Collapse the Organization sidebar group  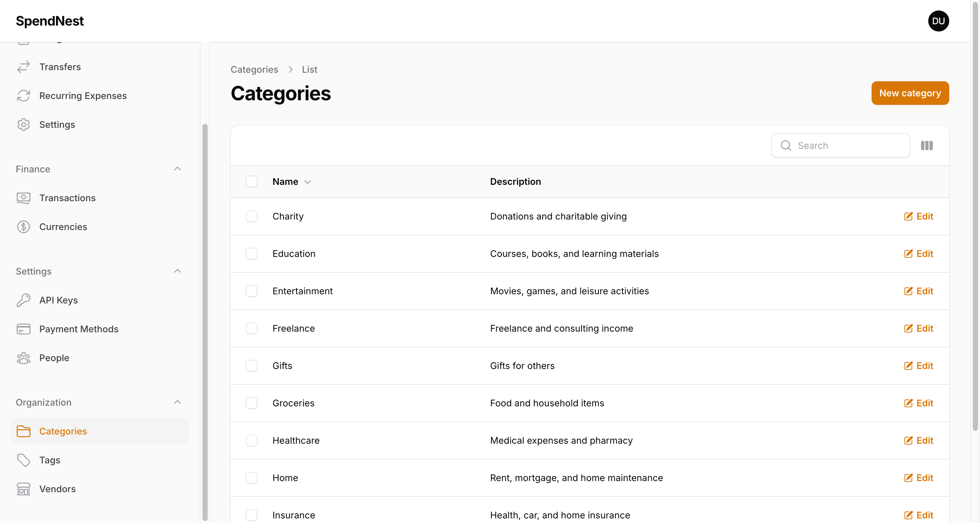(177, 402)
